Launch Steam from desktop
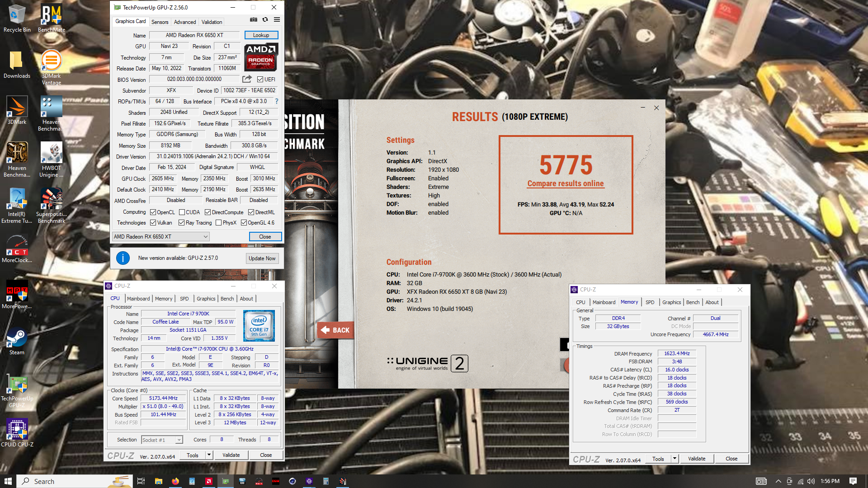This screenshot has height=488, width=868. [17, 341]
